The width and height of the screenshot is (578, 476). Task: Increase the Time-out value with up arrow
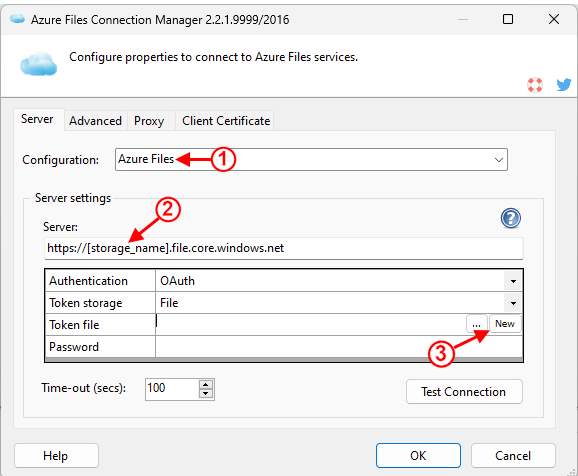click(x=206, y=385)
